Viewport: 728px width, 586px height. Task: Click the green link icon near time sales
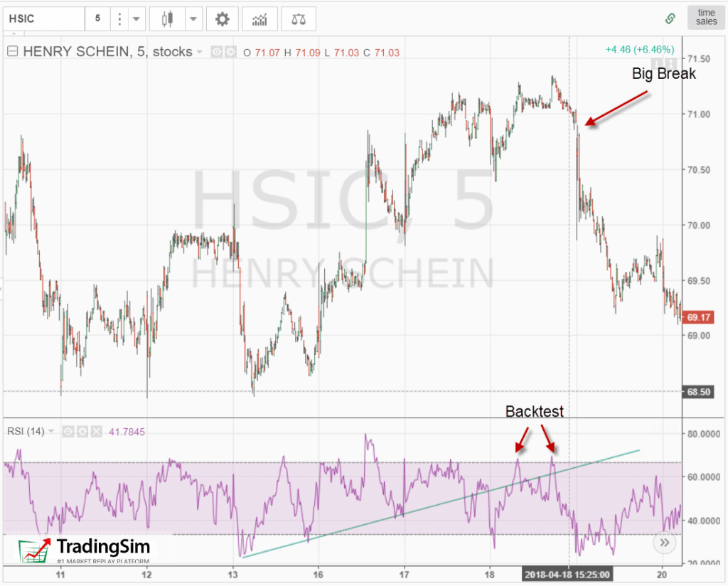(x=669, y=17)
